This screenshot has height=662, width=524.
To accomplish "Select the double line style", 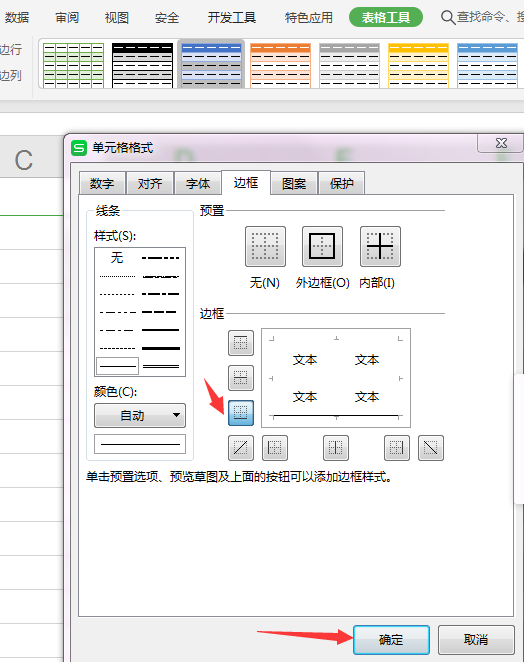I will pyautogui.click(x=161, y=366).
